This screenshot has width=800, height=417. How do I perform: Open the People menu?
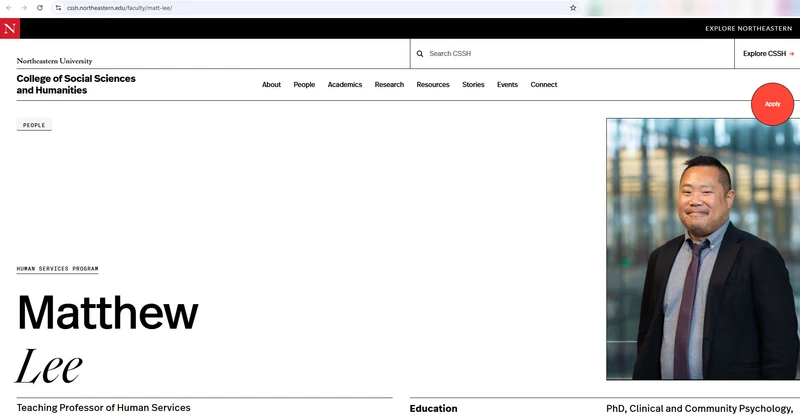304,85
